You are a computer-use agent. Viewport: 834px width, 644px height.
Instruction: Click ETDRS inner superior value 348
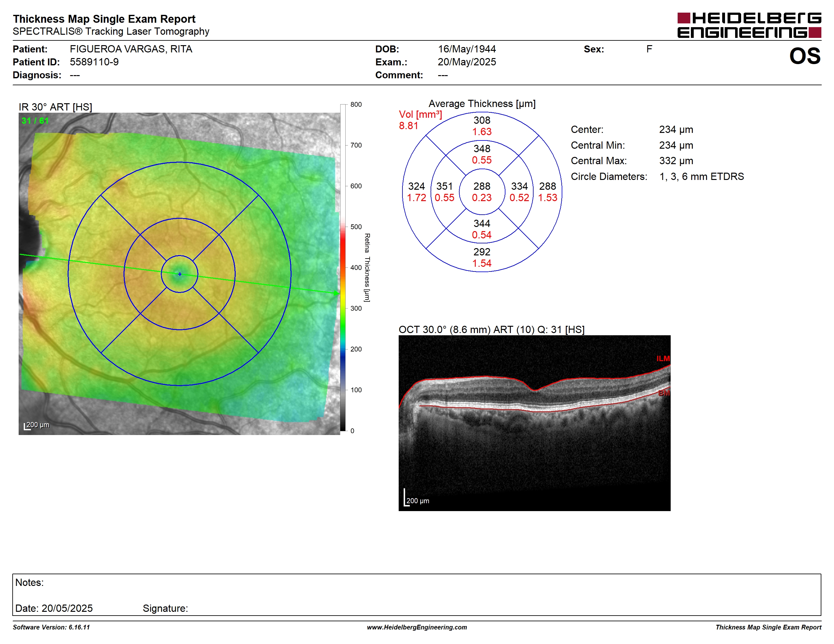[482, 148]
